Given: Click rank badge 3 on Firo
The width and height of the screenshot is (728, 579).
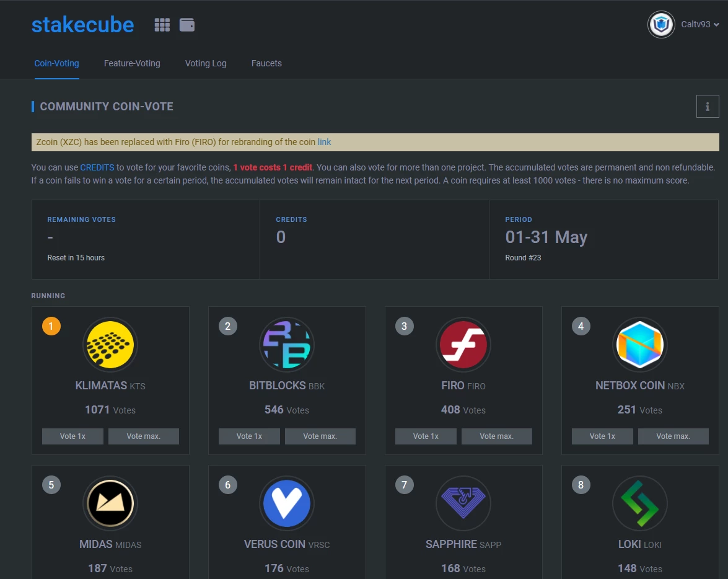Looking at the screenshot, I should [405, 326].
